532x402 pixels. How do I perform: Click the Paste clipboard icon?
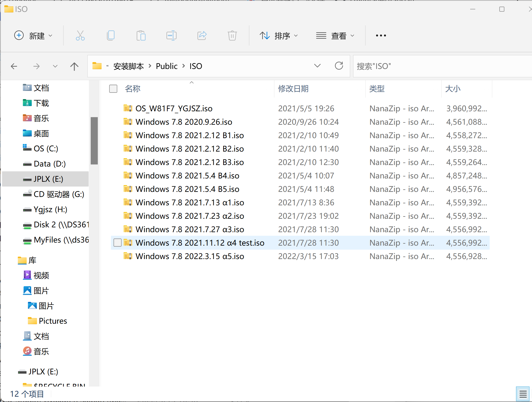coord(141,36)
